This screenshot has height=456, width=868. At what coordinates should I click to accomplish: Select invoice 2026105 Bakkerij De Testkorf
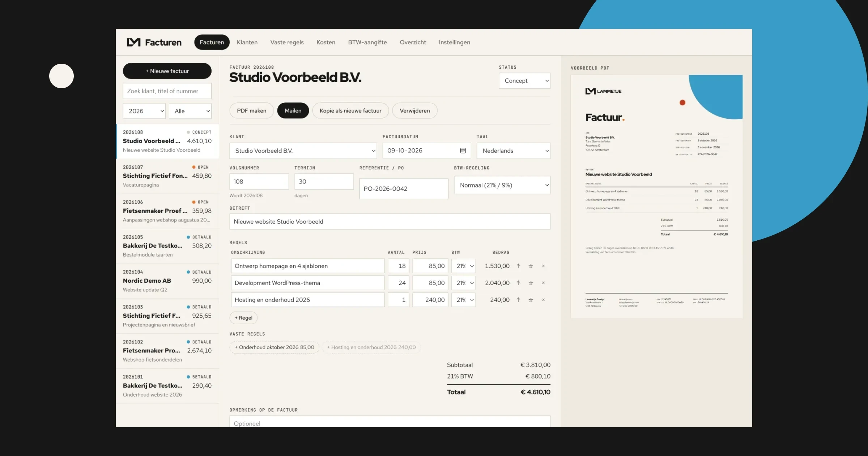click(167, 246)
